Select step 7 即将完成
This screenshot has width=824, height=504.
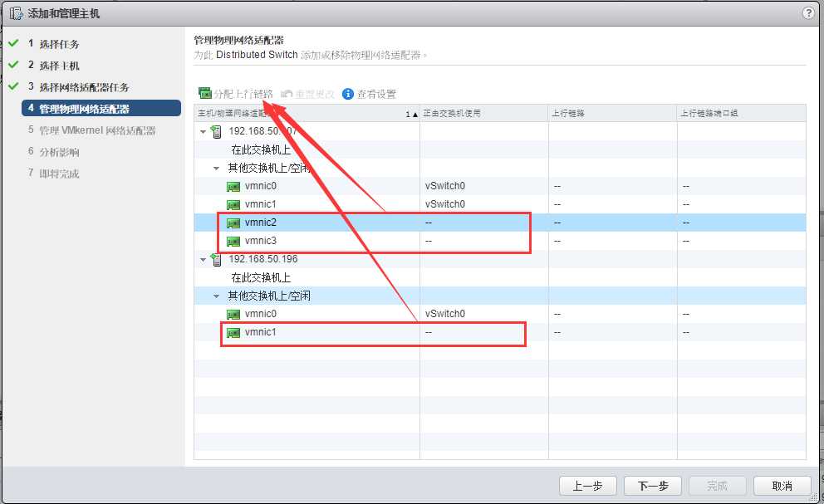(x=59, y=174)
